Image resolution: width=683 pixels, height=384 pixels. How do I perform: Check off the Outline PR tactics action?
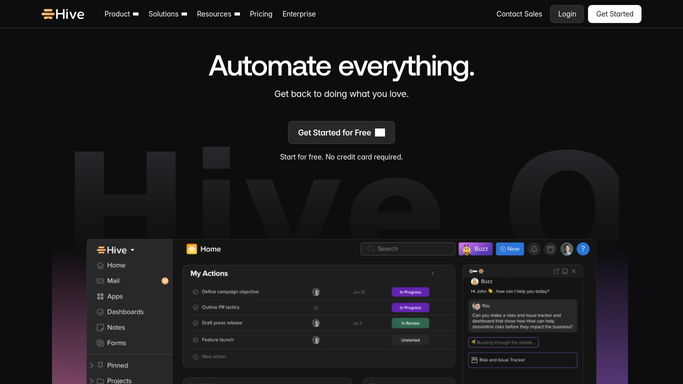coord(195,307)
